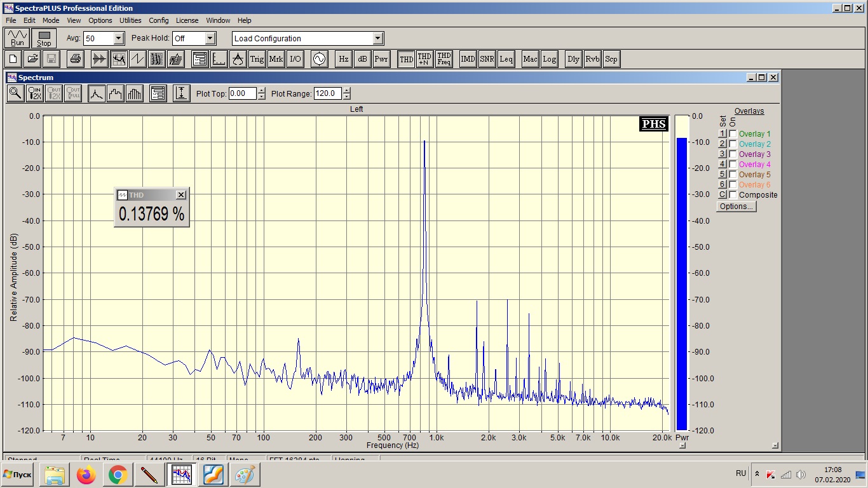Expand the Load Configuration dropdown
Image resolution: width=868 pixels, height=488 pixels.
[378, 39]
